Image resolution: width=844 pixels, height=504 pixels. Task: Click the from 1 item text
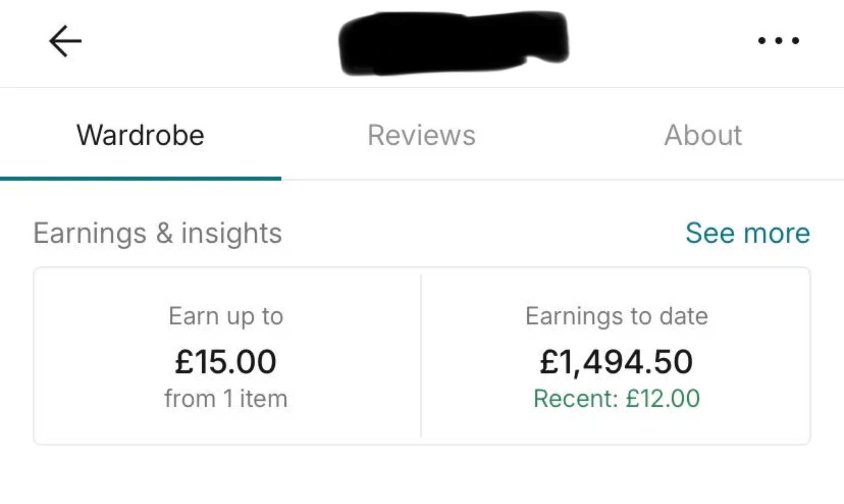(x=226, y=399)
